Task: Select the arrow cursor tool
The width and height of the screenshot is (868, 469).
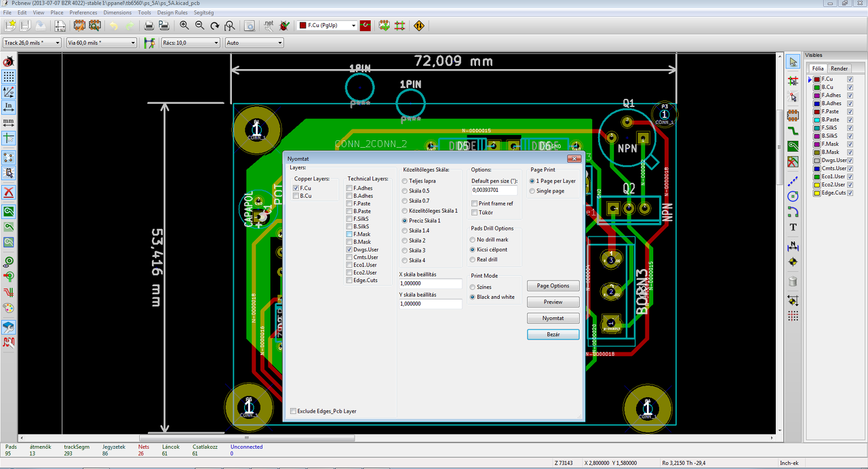Action: [x=793, y=62]
